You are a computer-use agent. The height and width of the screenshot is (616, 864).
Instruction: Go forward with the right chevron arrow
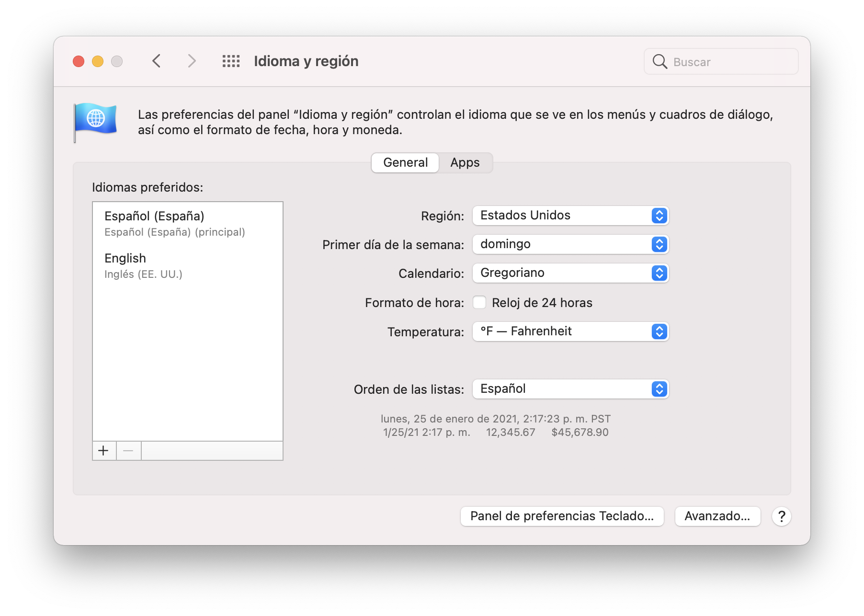coord(192,61)
